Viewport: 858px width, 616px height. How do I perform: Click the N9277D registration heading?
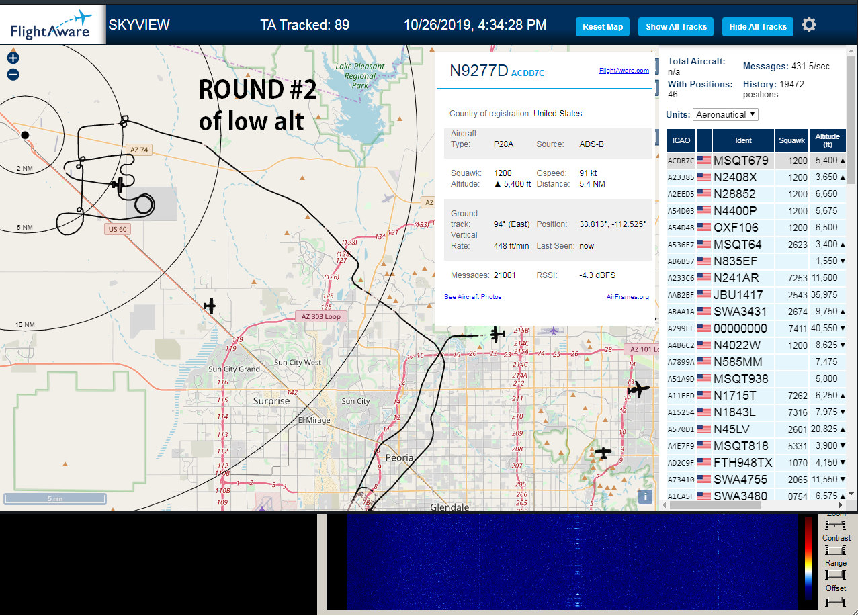pyautogui.click(x=479, y=71)
